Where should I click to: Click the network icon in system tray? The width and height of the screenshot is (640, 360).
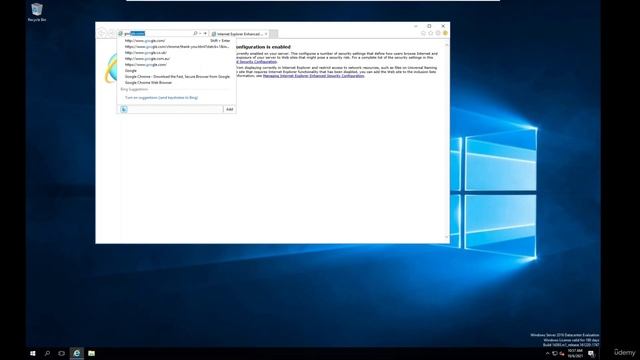point(555,353)
